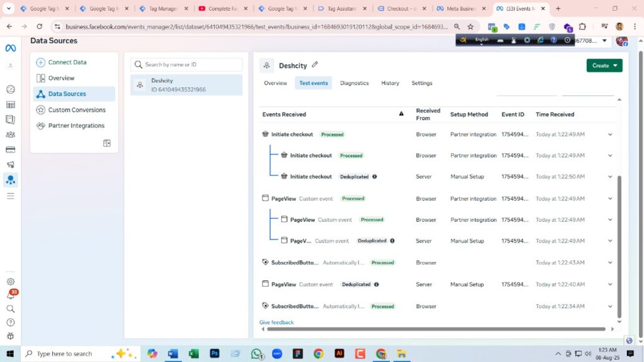Click the Time Received column header
The width and height of the screenshot is (644, 362).
tap(555, 114)
